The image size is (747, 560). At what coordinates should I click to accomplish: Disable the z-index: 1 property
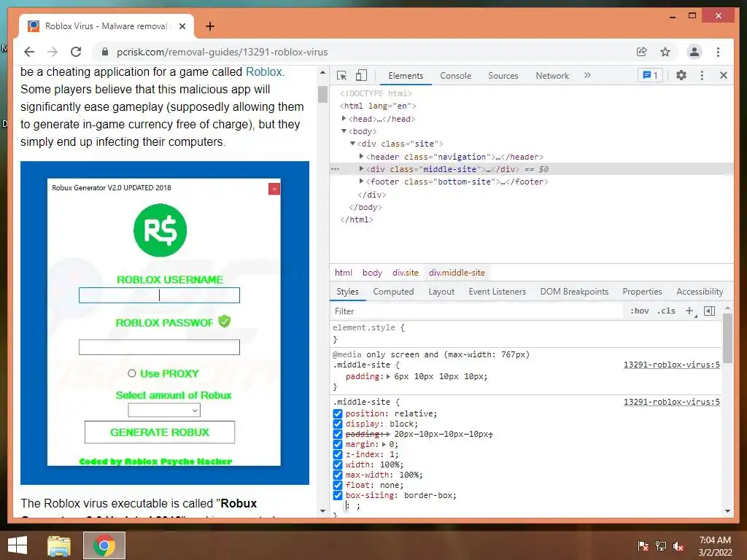[x=338, y=454]
